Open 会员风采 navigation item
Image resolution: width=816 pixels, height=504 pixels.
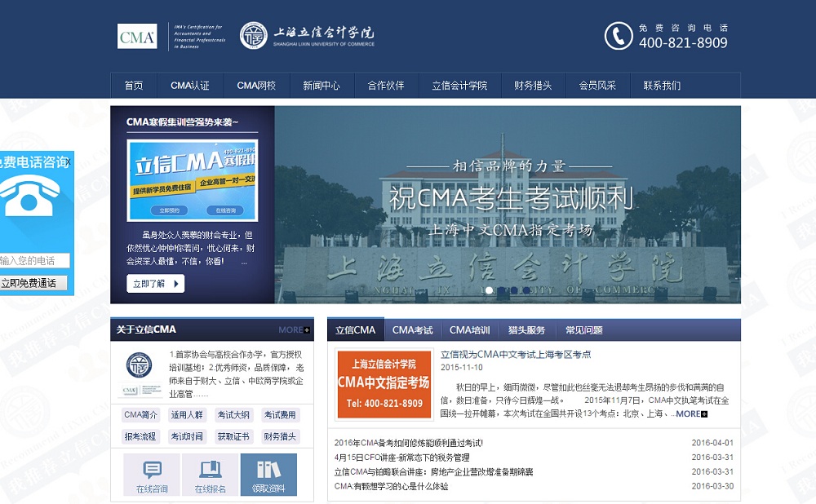597,86
